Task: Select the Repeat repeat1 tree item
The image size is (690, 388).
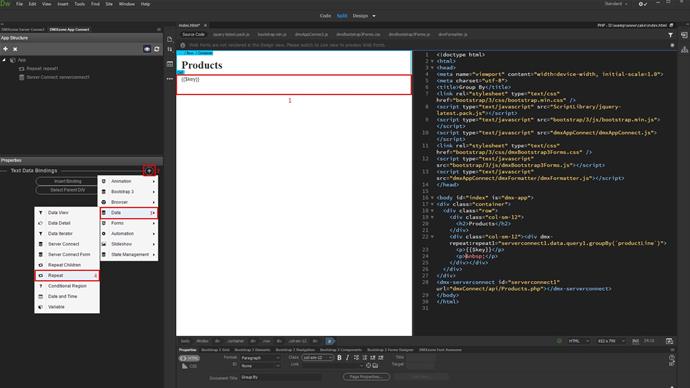Action: 38,69
